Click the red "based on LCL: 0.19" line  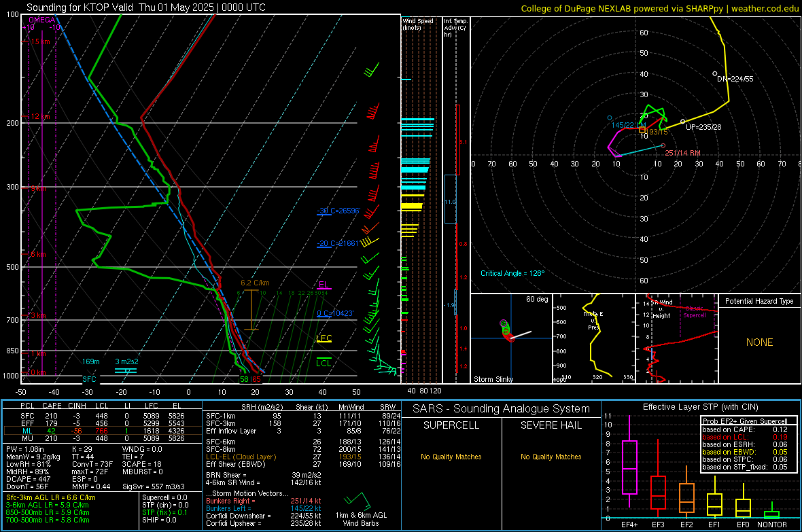click(745, 437)
